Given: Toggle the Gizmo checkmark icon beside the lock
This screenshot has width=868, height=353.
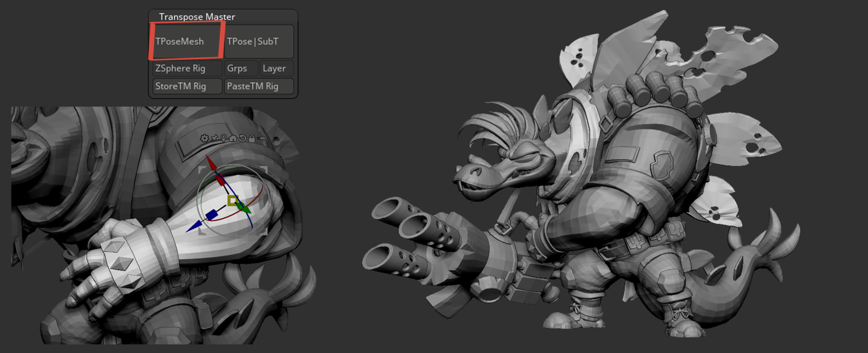Looking at the screenshot, I should coord(261,139).
